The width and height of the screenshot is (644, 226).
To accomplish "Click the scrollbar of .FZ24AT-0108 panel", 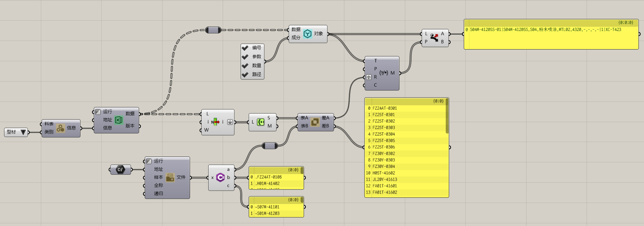I will point(302,171).
